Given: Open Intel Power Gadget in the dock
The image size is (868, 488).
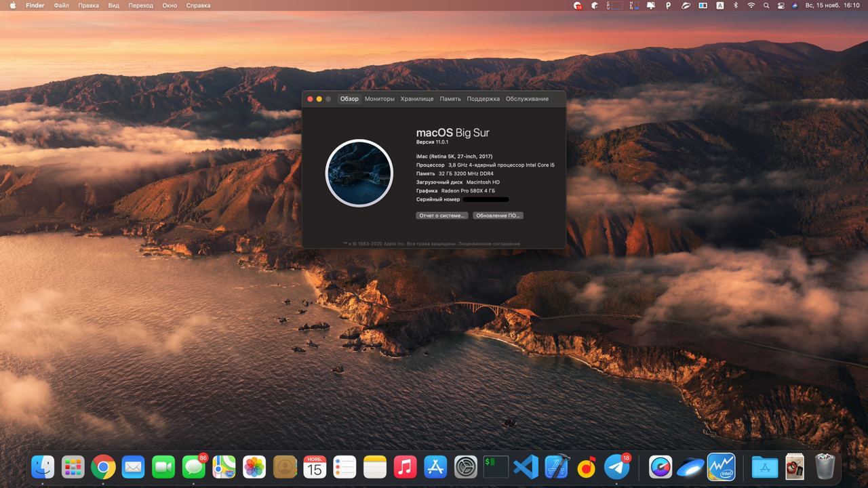Looking at the screenshot, I should click(x=721, y=467).
